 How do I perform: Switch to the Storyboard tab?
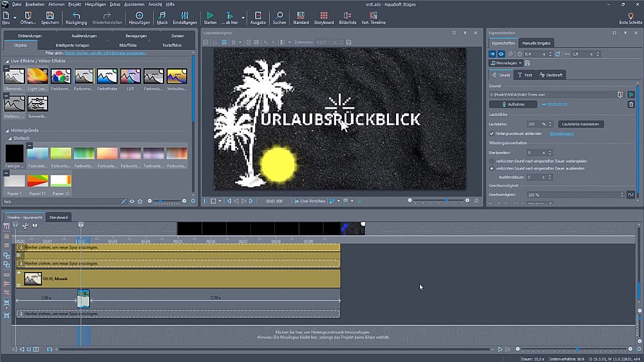59,217
